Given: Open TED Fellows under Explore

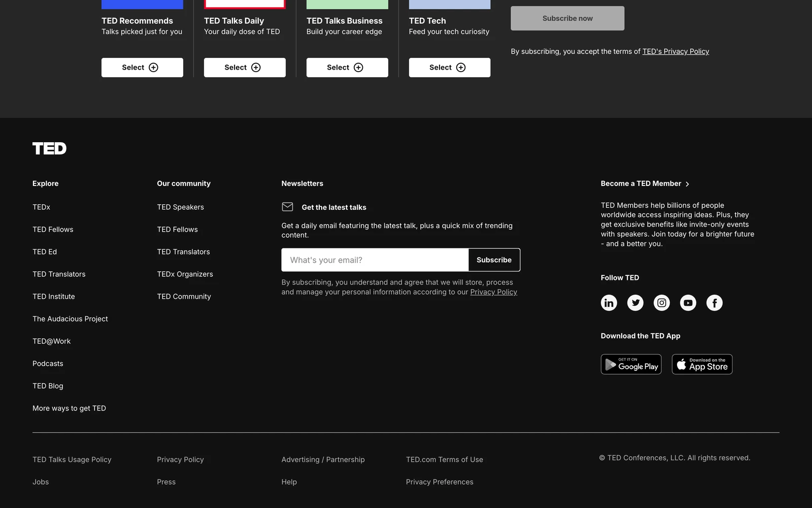Looking at the screenshot, I should 53,230.
